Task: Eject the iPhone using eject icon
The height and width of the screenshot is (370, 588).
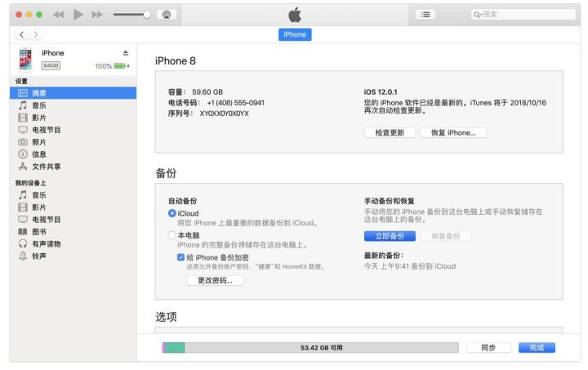Action: pos(126,53)
